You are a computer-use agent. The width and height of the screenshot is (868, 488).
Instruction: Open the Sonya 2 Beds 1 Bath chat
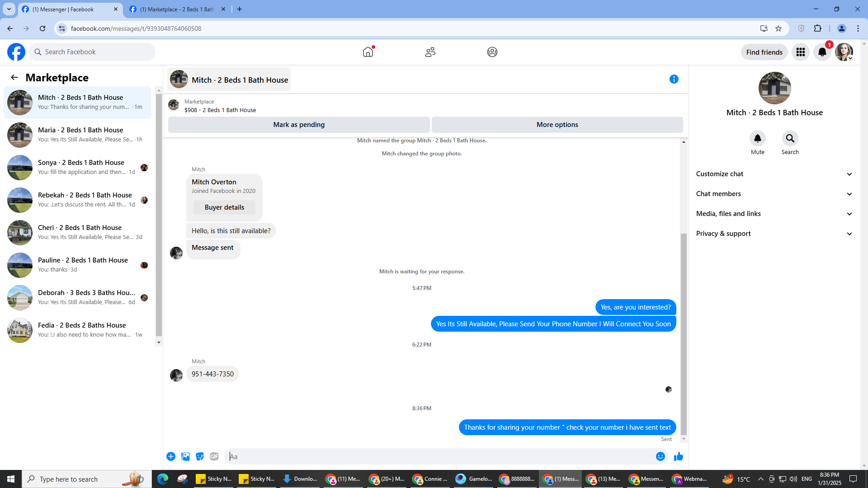pyautogui.click(x=78, y=167)
